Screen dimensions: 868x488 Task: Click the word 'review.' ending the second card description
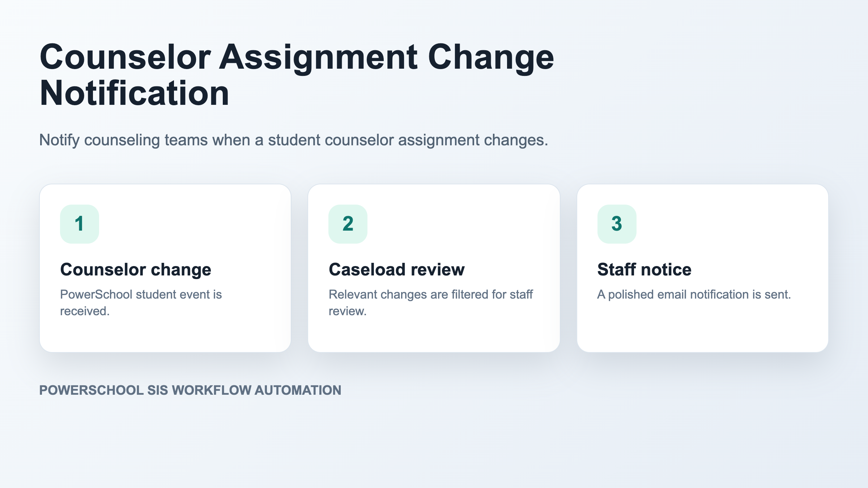[348, 311]
